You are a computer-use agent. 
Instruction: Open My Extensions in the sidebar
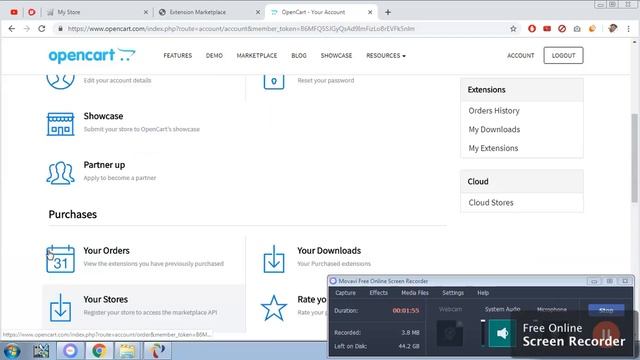[493, 148]
